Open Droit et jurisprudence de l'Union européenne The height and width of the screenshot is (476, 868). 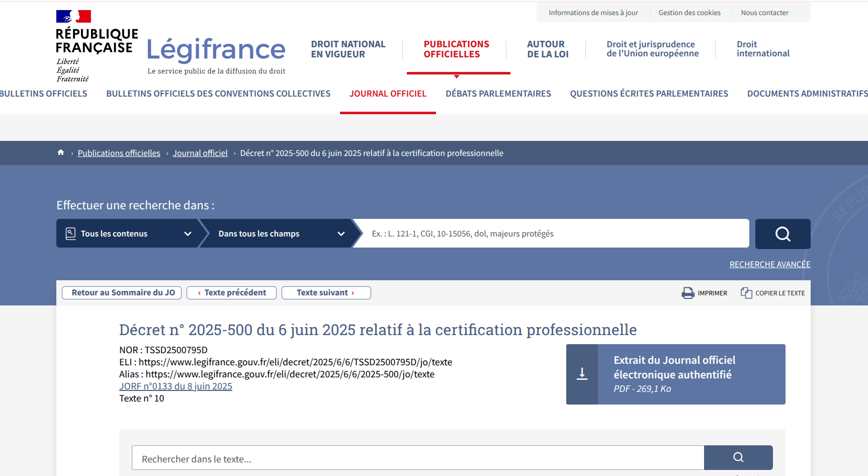click(652, 49)
